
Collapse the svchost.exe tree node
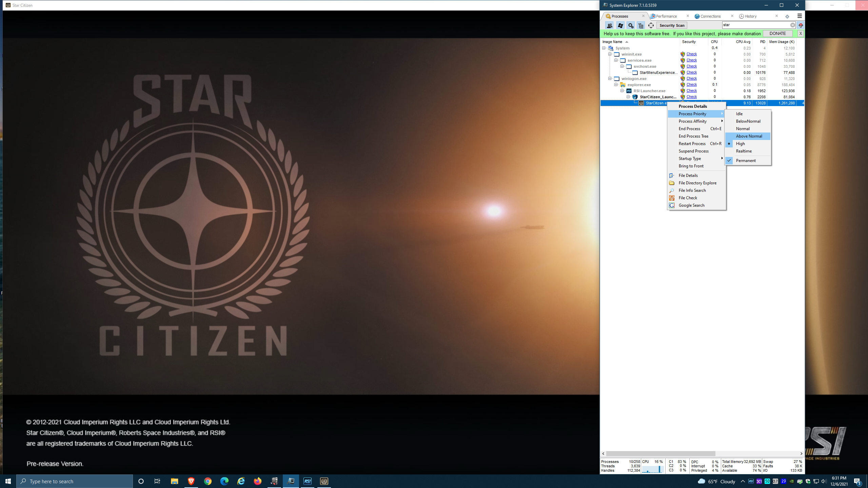tap(622, 66)
